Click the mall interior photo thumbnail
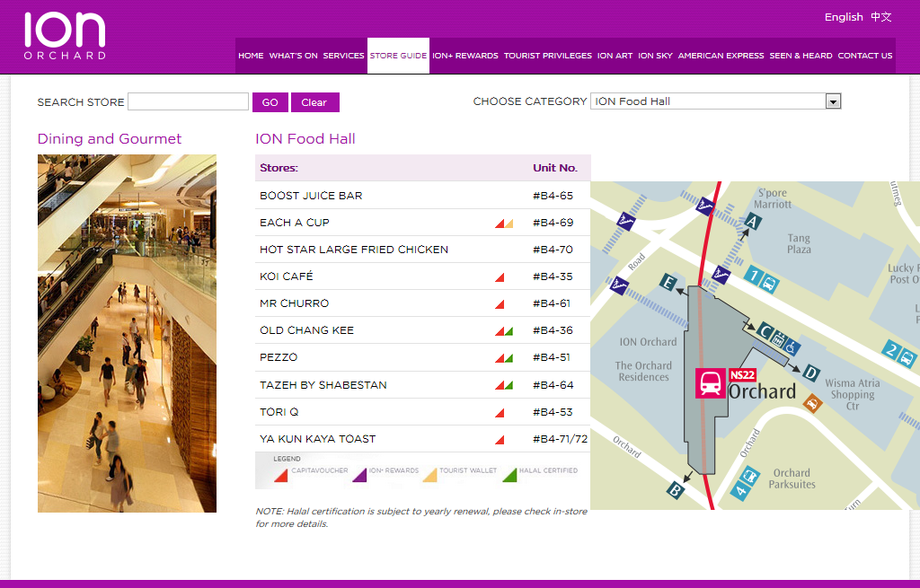This screenshot has height=588, width=920. (x=127, y=333)
